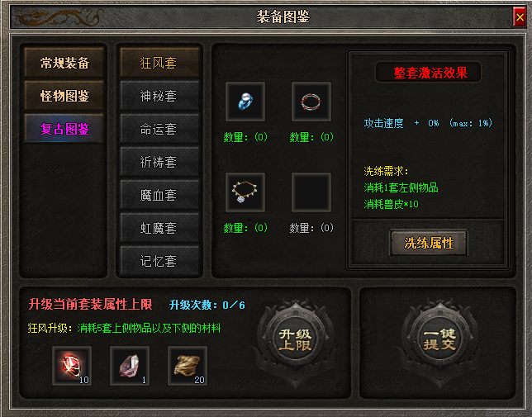Choose the 狂风套 set

coord(159,63)
